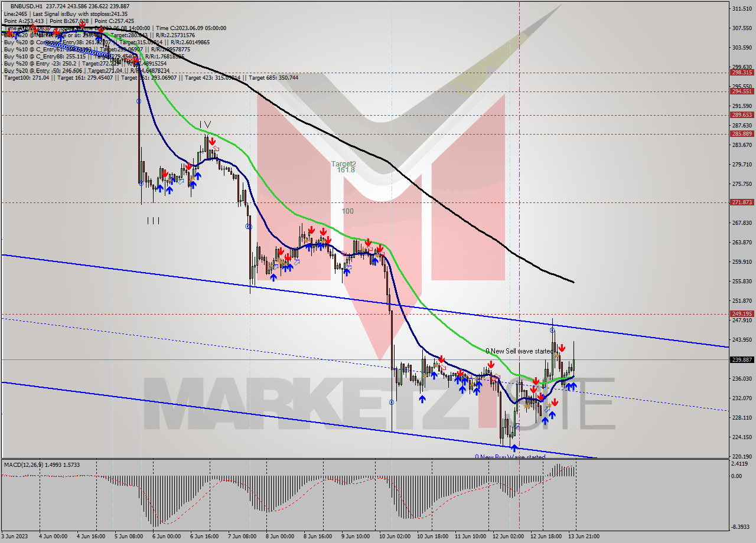Click the Point A / Point B / Point C line
Viewport: 756px width, 543px height.
click(69, 20)
